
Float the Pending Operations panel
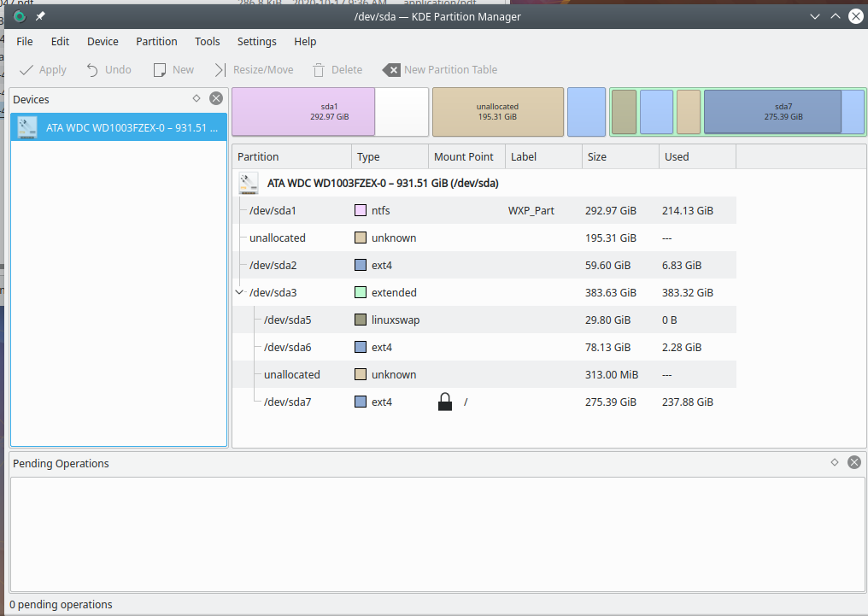point(835,462)
